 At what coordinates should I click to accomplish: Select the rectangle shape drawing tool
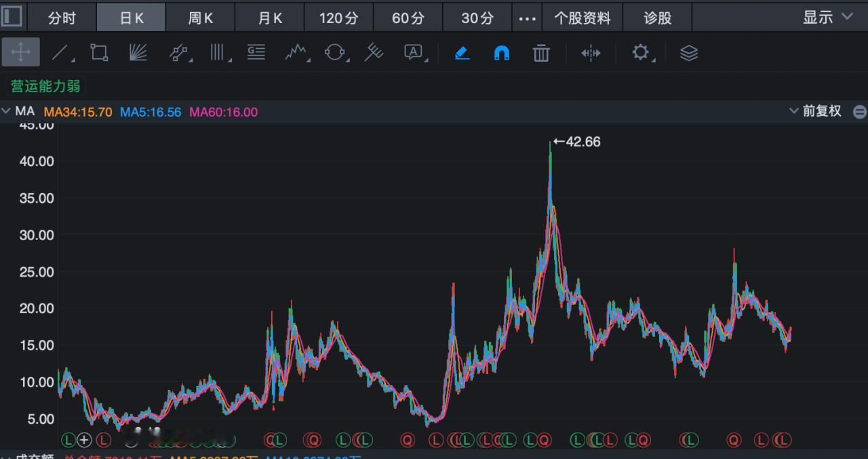99,52
